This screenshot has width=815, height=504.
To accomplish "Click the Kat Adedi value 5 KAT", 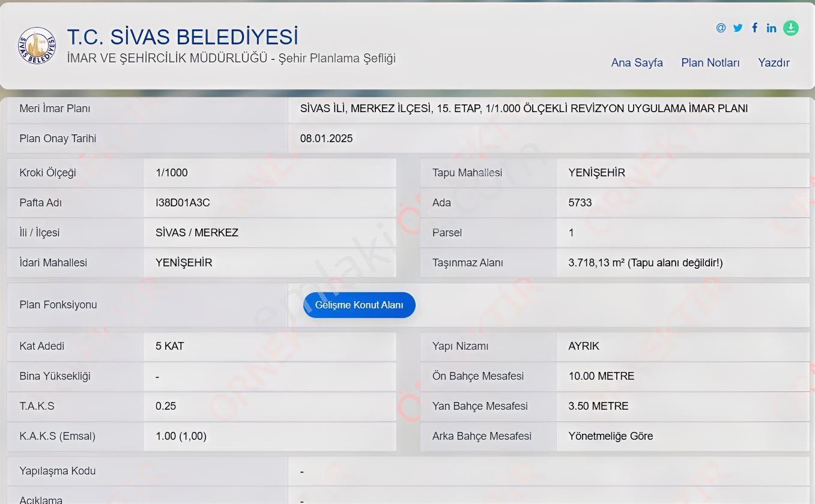I will pos(169,346).
